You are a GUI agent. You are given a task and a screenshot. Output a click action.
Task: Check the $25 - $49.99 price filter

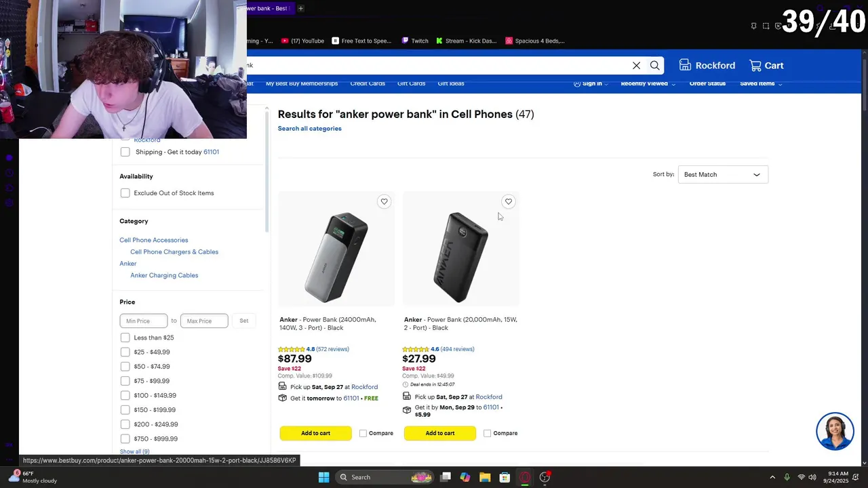click(125, 352)
